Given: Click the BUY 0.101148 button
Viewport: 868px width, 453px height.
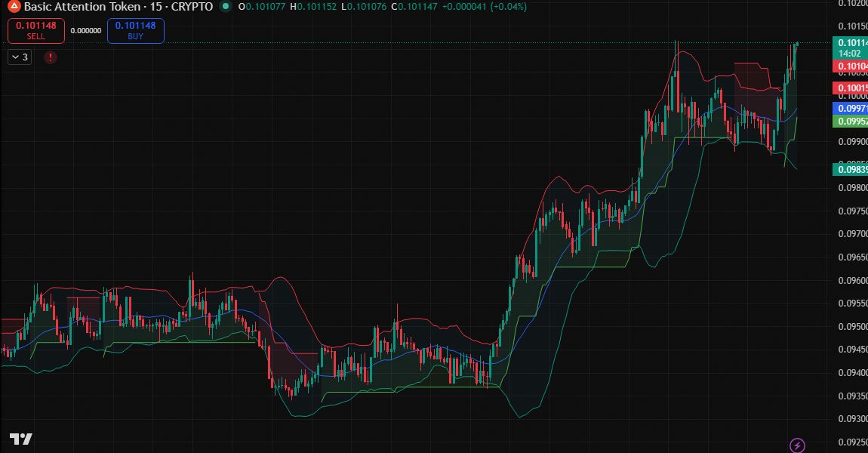Looking at the screenshot, I should point(136,30).
